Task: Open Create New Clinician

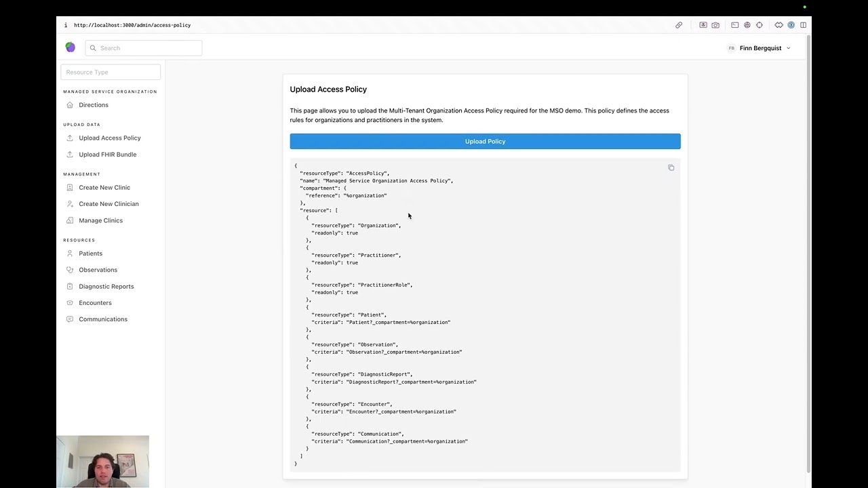Action: (x=108, y=204)
